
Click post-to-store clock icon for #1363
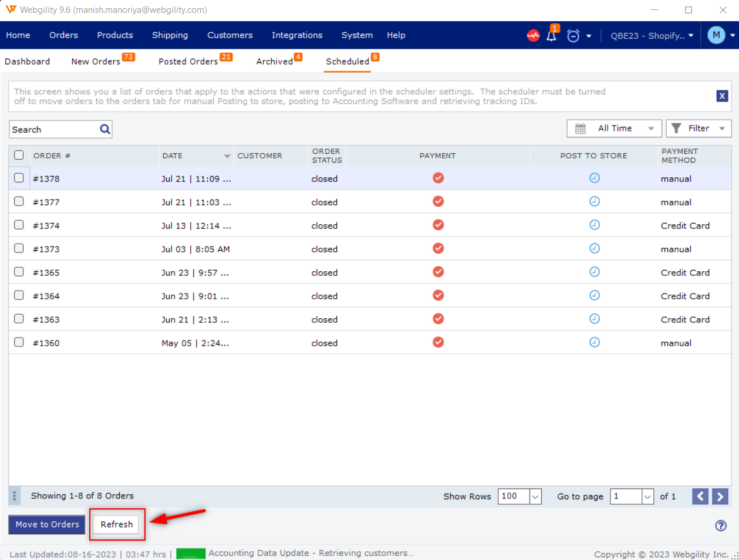coord(595,319)
